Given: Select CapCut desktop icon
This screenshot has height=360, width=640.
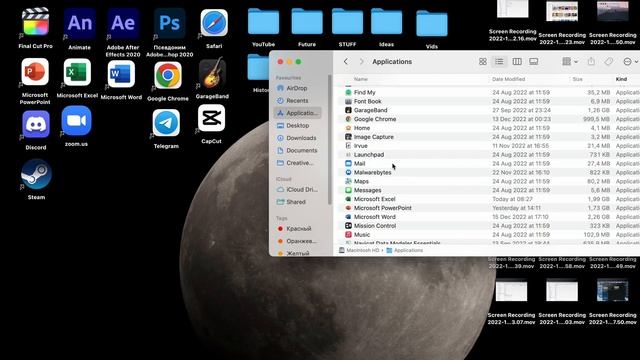Looking at the screenshot, I should (211, 118).
